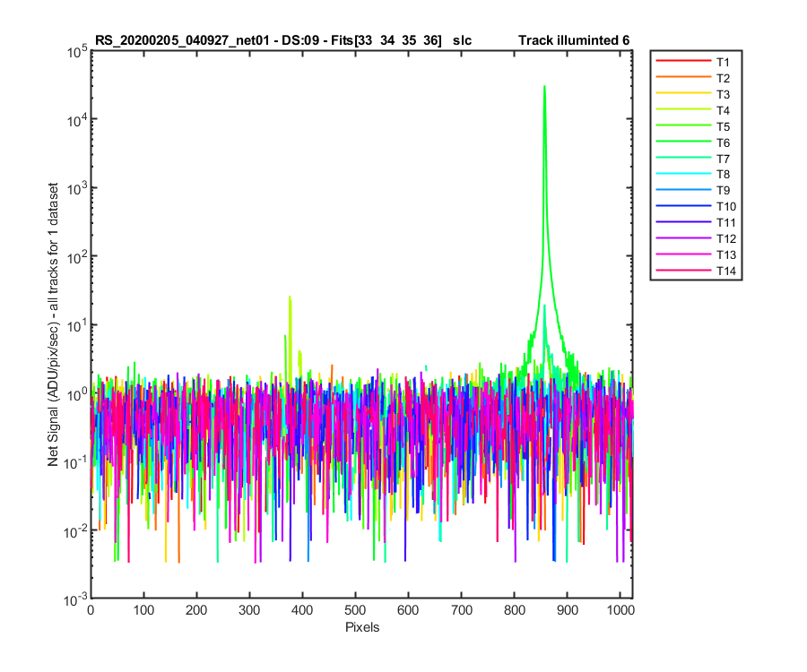Select the T3 legend label
The width and height of the screenshot is (807, 672).
(x=723, y=94)
